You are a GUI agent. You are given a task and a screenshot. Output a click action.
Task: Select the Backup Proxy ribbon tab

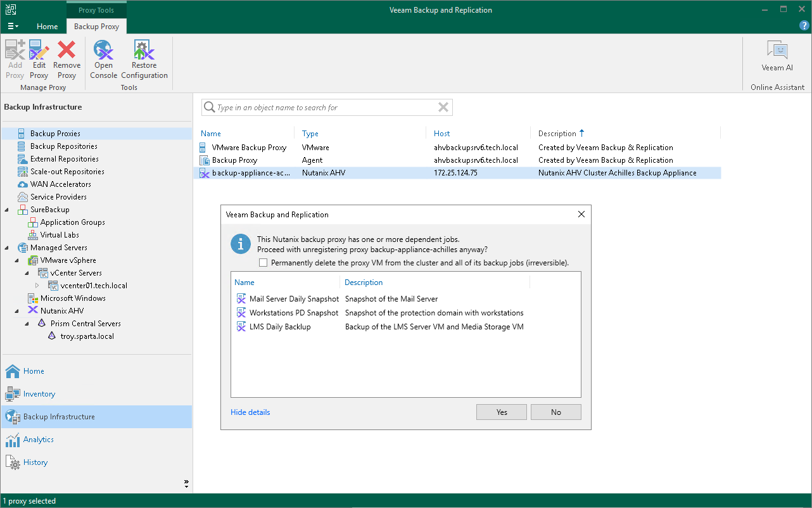96,27
